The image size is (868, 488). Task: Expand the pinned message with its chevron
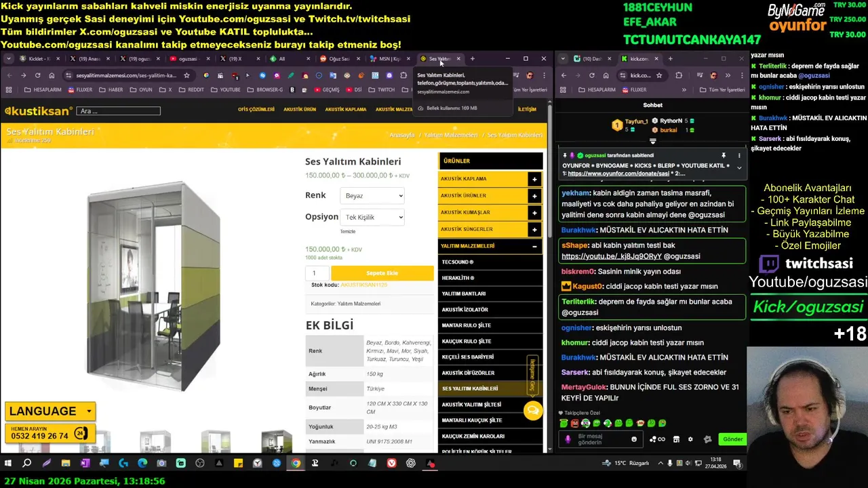point(739,167)
